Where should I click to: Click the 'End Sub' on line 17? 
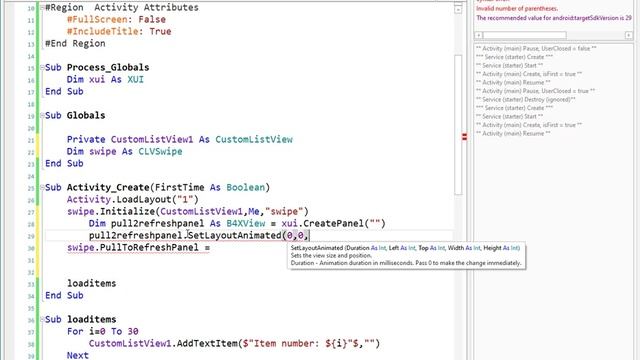64,91
